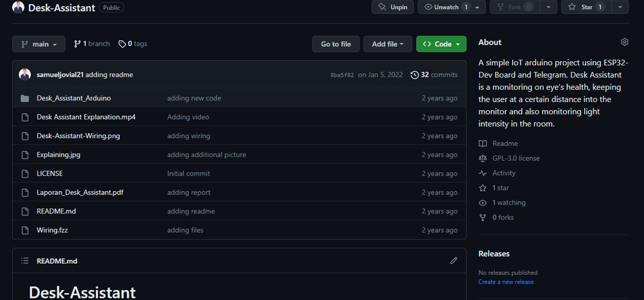The image size is (644, 300).
Task: Click file icon for LICENSE
Action: pyautogui.click(x=25, y=173)
